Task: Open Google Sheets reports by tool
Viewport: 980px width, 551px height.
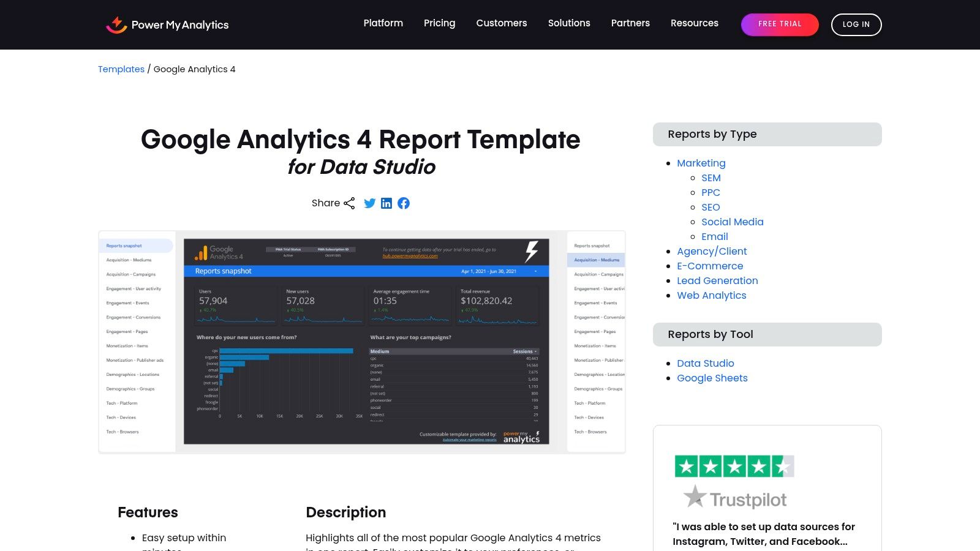Action: [712, 378]
